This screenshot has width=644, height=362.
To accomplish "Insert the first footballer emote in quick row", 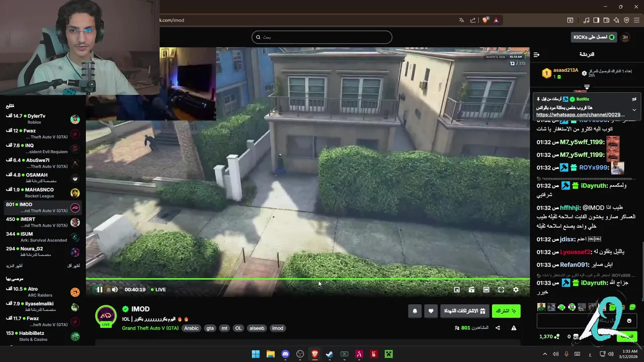I will coord(541,307).
